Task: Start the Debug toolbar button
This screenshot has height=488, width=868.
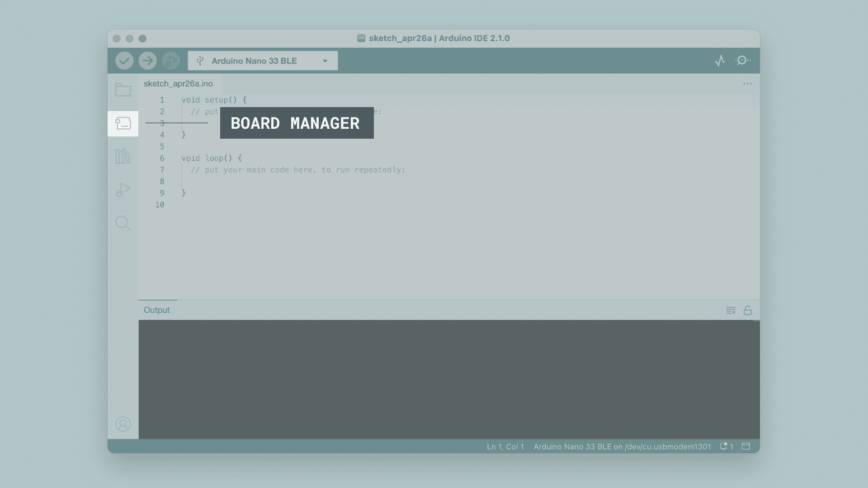Action: pos(171,61)
